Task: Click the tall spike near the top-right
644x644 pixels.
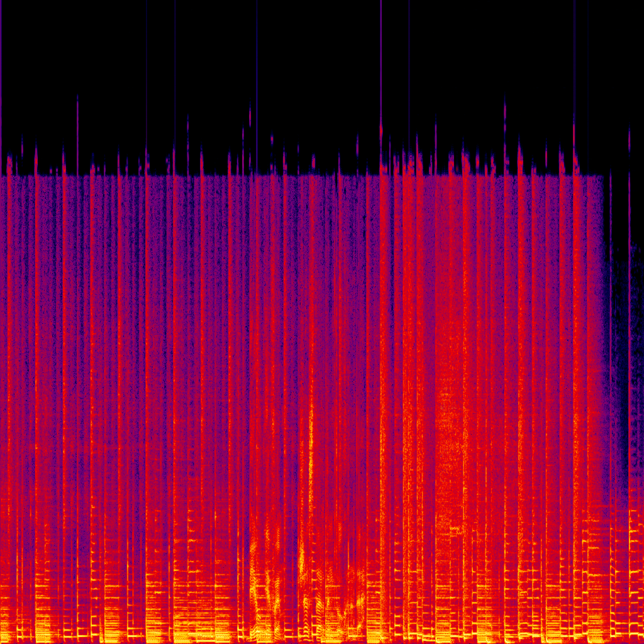Action: [x=574, y=63]
